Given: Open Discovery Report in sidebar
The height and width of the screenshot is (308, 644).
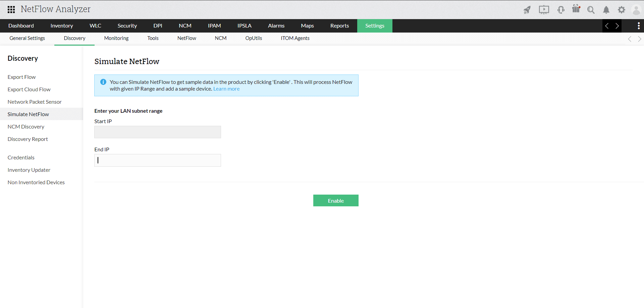Looking at the screenshot, I should point(28,139).
